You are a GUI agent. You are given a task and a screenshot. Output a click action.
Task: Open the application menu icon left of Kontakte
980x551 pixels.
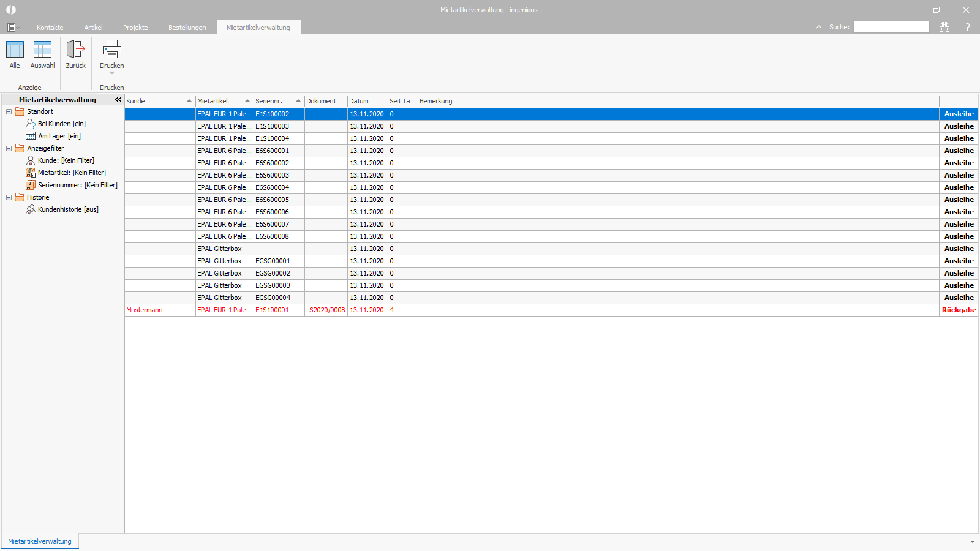12,28
